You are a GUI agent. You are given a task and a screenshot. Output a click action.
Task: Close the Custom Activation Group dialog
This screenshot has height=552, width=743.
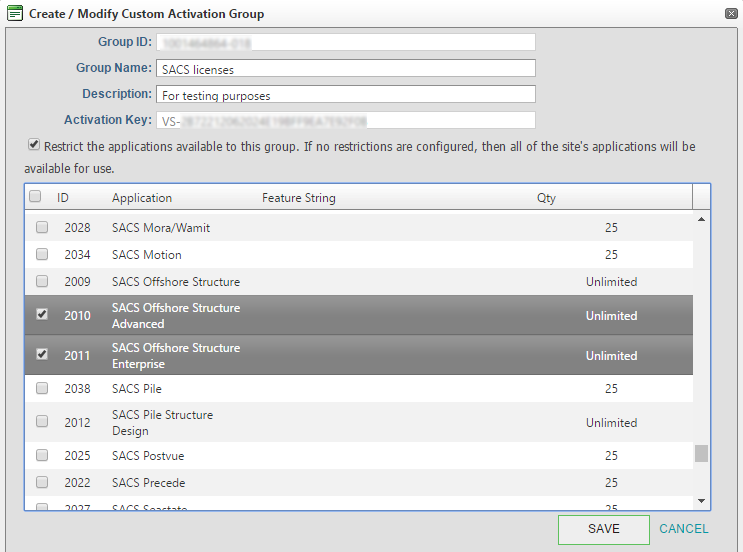[730, 14]
